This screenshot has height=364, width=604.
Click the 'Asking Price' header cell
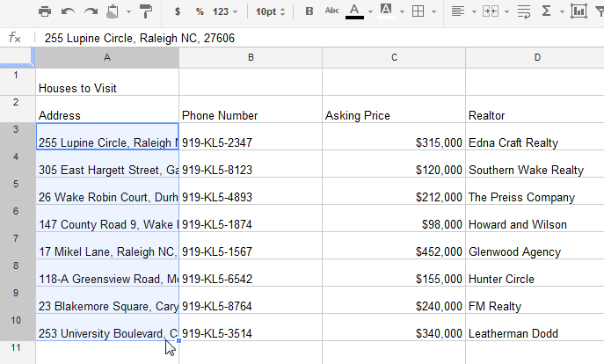394,109
